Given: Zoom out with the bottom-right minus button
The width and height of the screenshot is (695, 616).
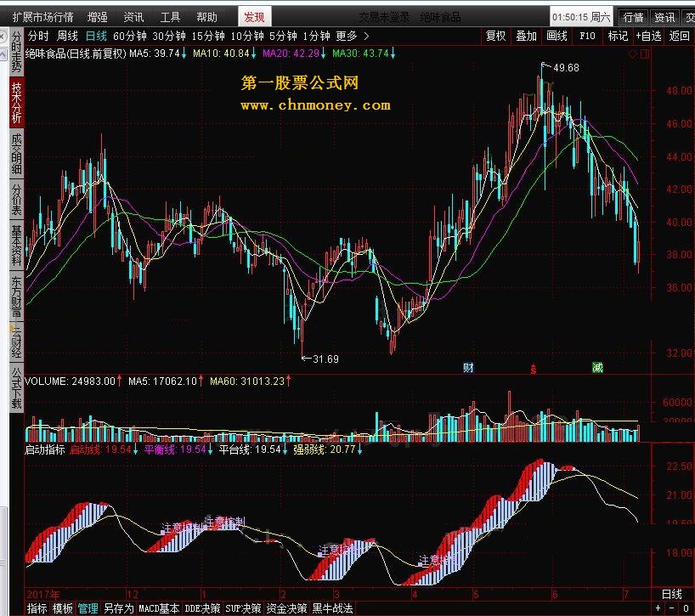Looking at the screenshot, I should (x=672, y=608).
